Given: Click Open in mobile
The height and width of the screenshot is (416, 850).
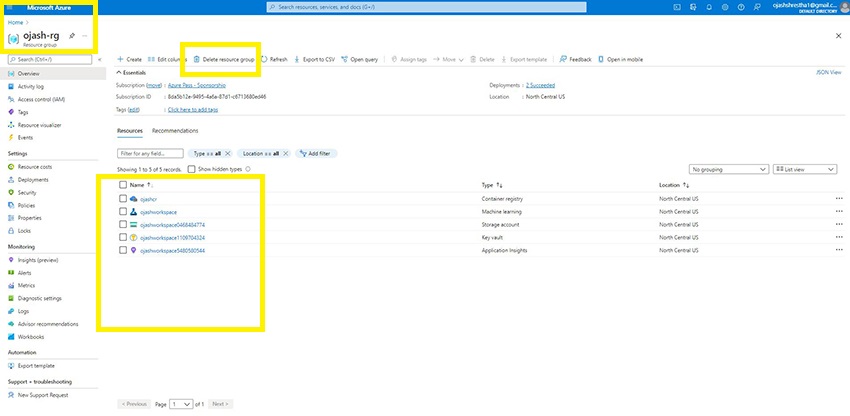Looking at the screenshot, I should (620, 59).
